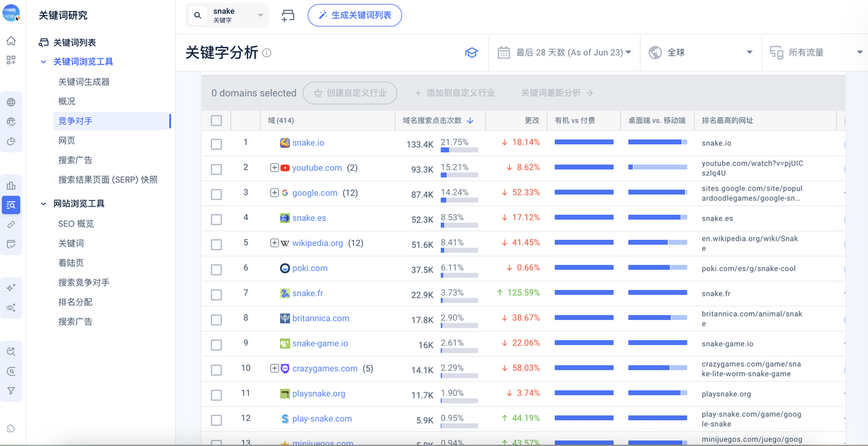This screenshot has width=868, height=446.
Task: Tick the checkbox next to poki.com
Action: tap(216, 269)
